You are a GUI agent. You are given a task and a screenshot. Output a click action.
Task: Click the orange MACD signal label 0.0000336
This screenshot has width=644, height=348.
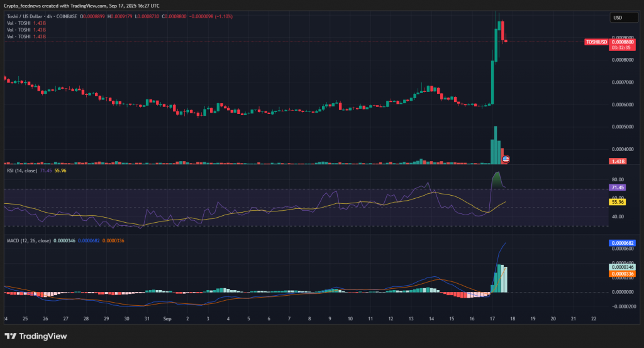point(622,274)
